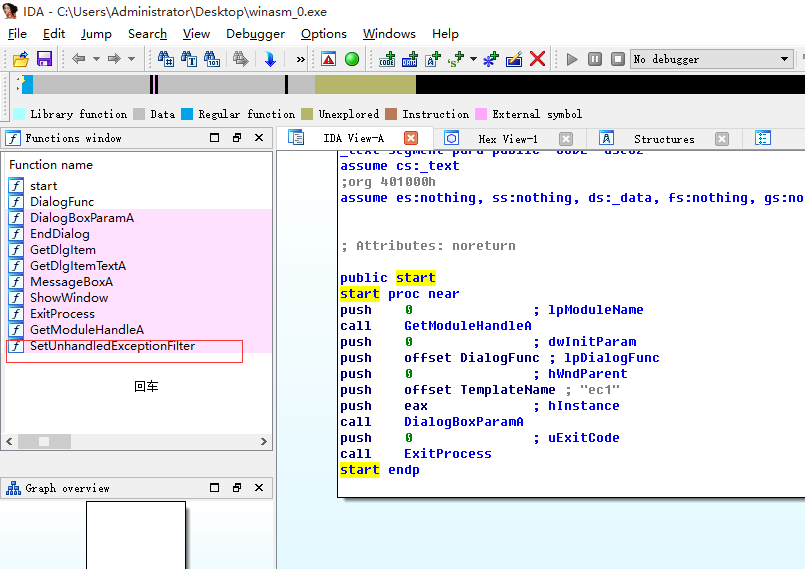The width and height of the screenshot is (805, 569).
Task: Close the IDA View-A tab
Action: click(411, 138)
